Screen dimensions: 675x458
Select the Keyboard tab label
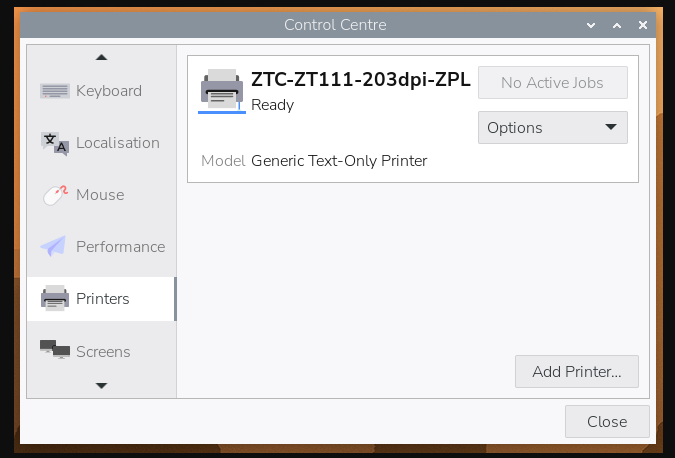tap(109, 91)
